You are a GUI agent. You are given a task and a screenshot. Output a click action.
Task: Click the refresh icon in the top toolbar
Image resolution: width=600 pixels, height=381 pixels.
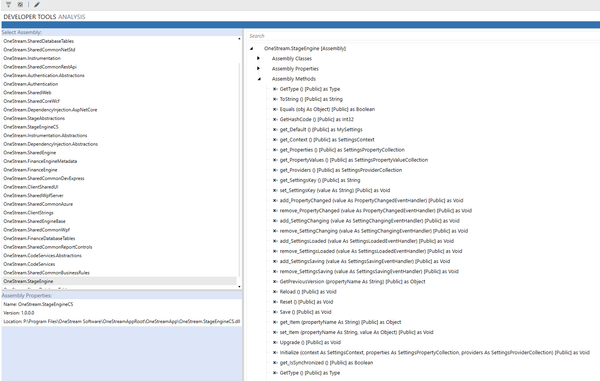tap(20, 5)
